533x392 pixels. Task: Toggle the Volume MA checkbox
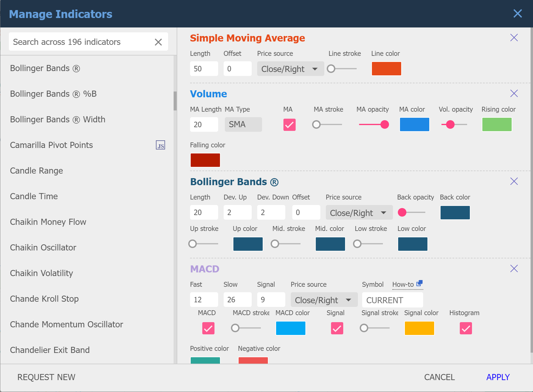pyautogui.click(x=289, y=124)
